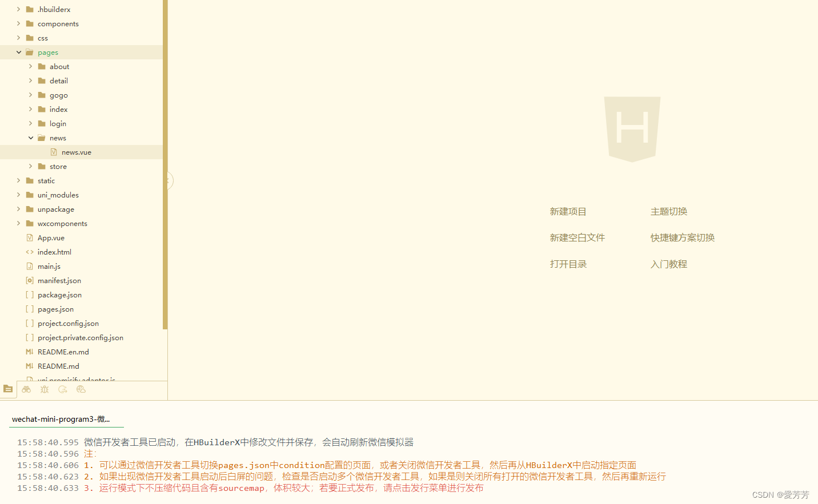Expand the detail folder arrow
Screen dimensions: 818x504
[x=30, y=80]
